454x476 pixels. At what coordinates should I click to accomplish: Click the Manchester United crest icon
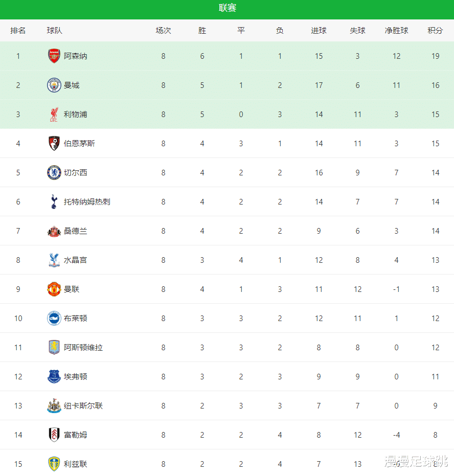(54, 289)
